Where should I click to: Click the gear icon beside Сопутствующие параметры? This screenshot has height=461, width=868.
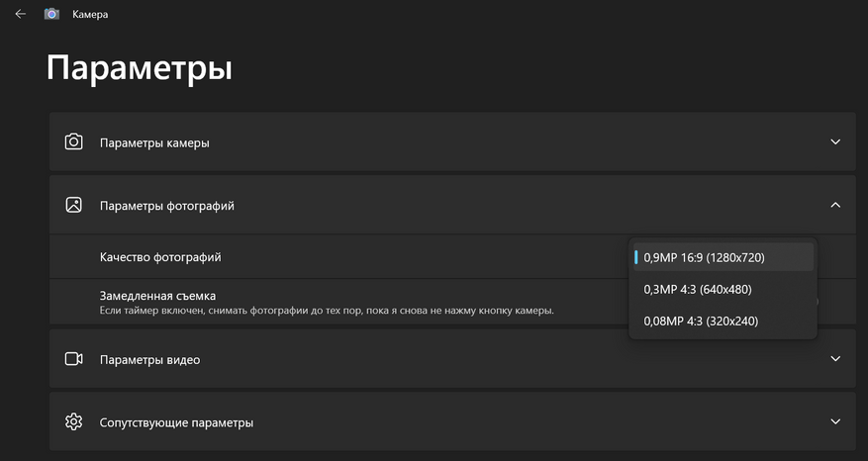[x=73, y=422]
